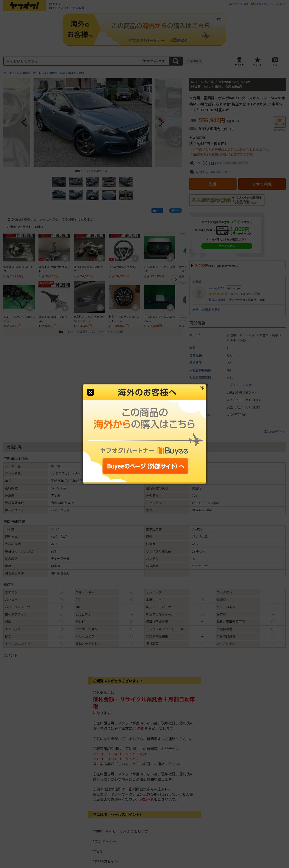Click green ログインする button
Image resolution: width=289 pixels, height=868 pixels.
[226, 246]
